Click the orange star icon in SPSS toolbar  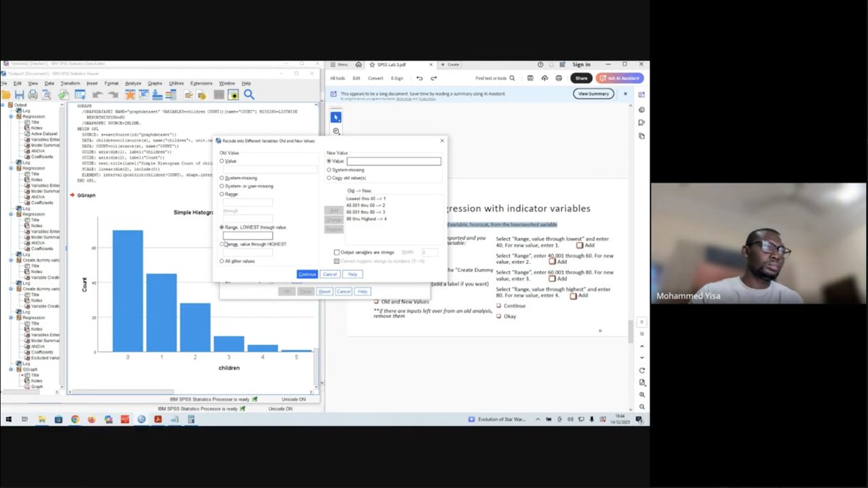pos(130,94)
